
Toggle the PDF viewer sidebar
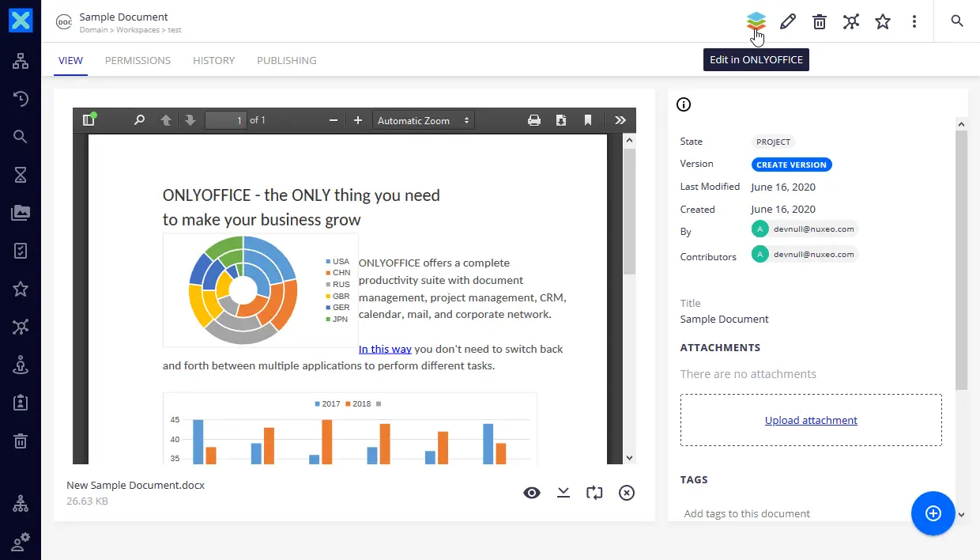point(89,120)
